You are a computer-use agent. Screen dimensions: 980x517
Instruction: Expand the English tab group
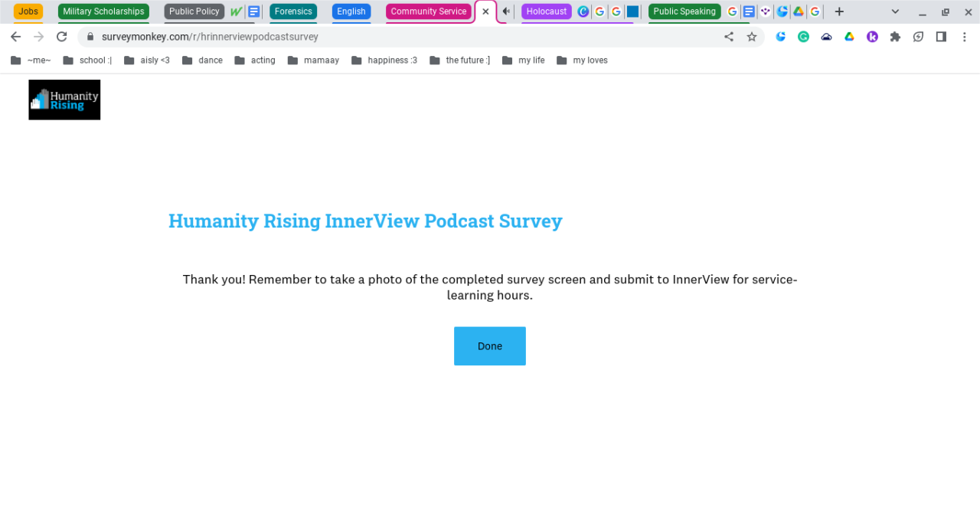[x=351, y=11]
